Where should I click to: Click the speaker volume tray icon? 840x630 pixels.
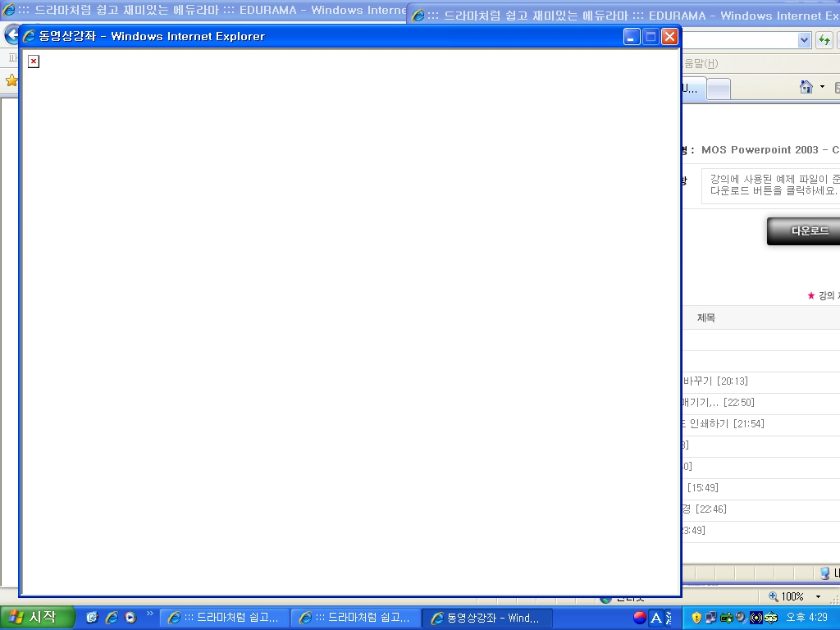[741, 618]
